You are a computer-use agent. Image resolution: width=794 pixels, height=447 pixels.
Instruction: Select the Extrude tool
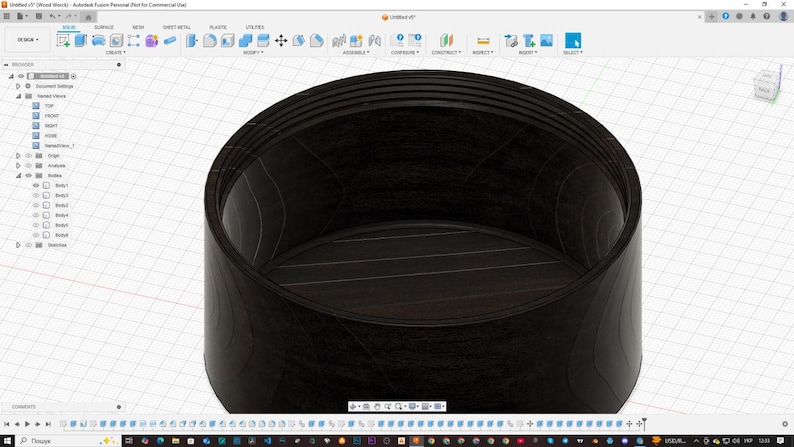[x=81, y=40]
